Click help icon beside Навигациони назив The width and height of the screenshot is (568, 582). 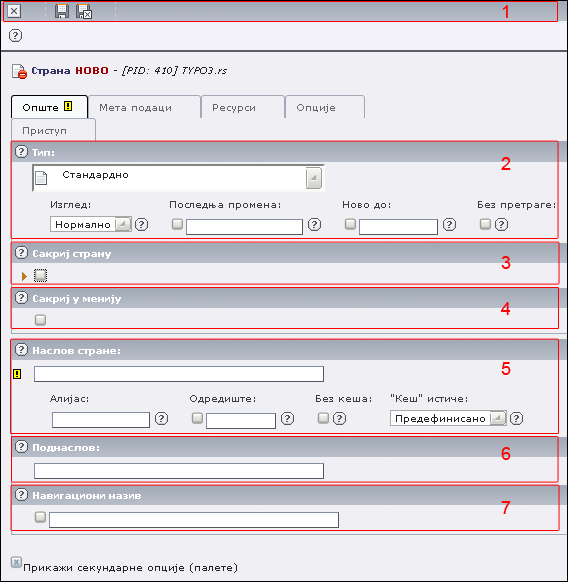(x=21, y=495)
